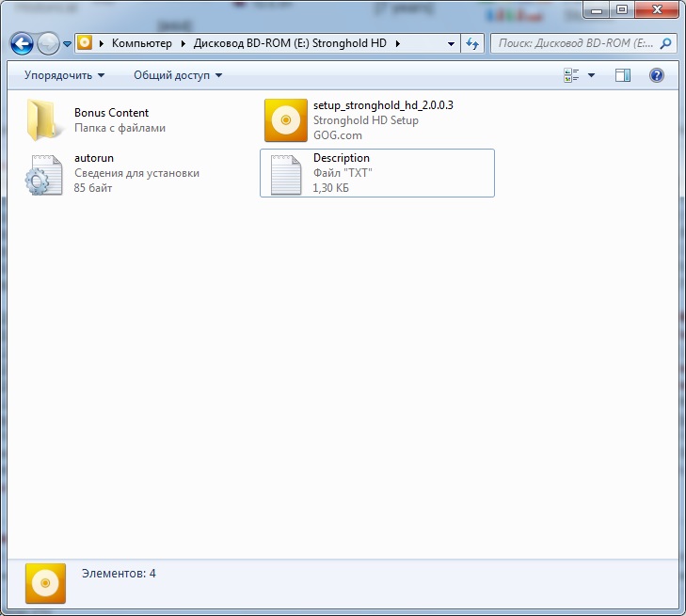Open the Общий доступ menu

pyautogui.click(x=178, y=75)
